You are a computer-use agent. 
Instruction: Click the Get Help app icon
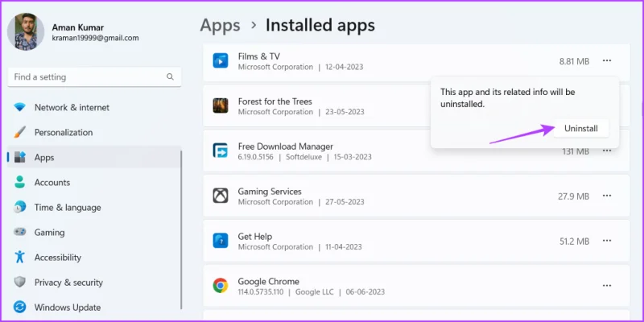tap(220, 241)
